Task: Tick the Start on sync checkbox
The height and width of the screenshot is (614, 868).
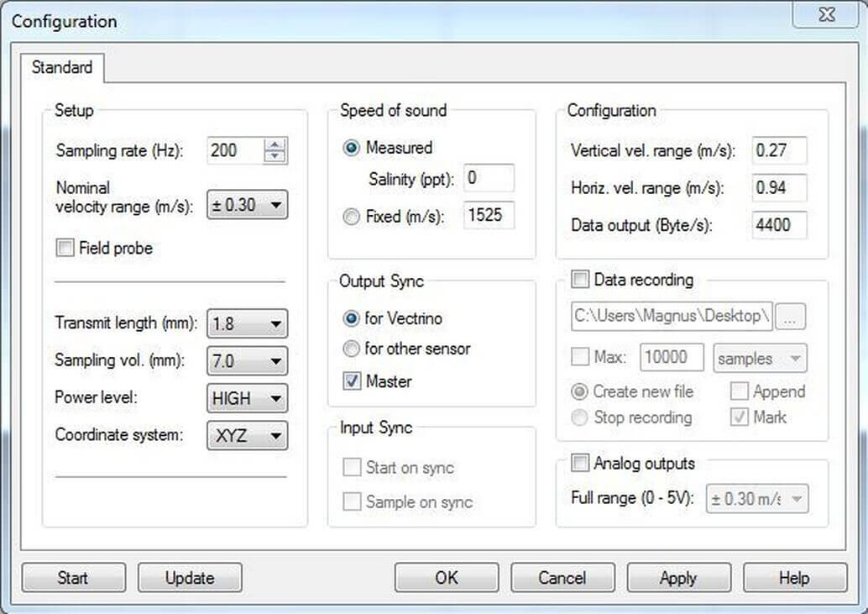Action: [352, 467]
